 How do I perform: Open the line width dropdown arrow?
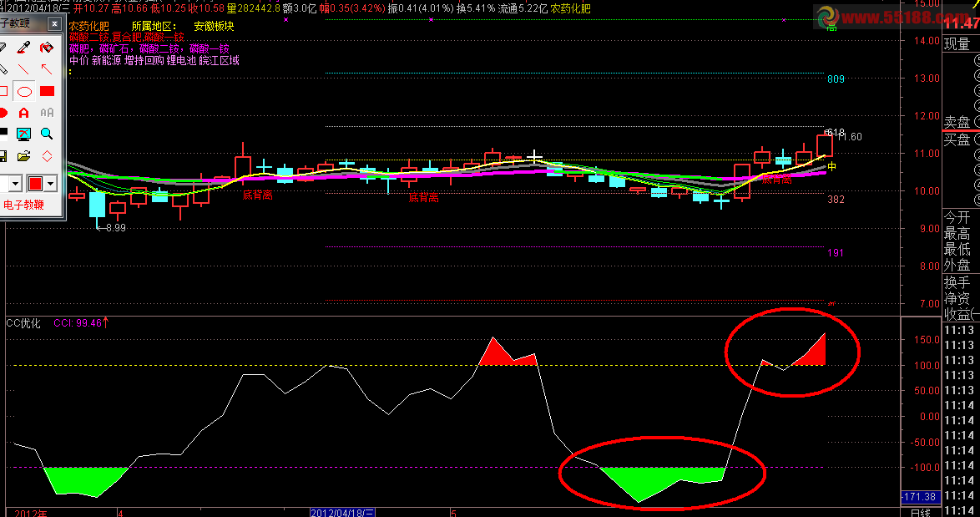[16, 184]
